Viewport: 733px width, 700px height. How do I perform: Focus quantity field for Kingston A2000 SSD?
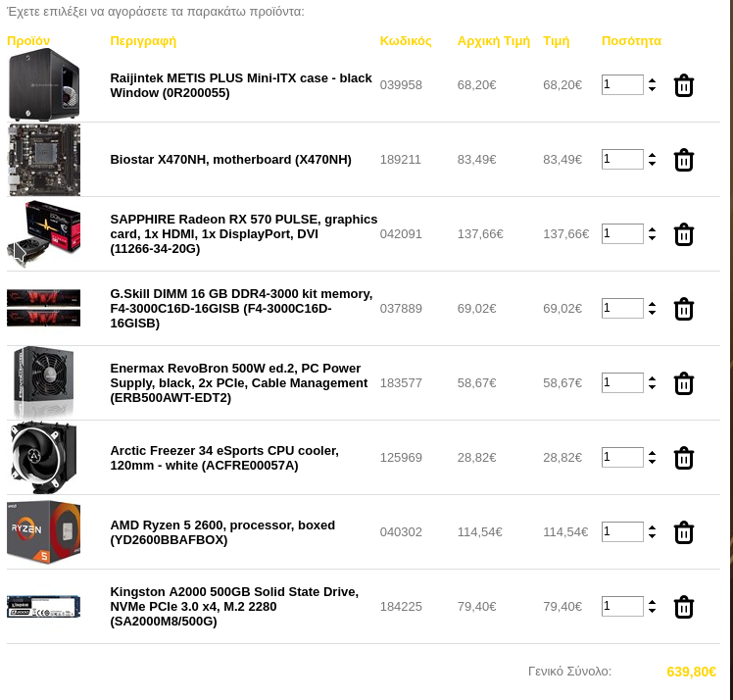[x=622, y=607]
